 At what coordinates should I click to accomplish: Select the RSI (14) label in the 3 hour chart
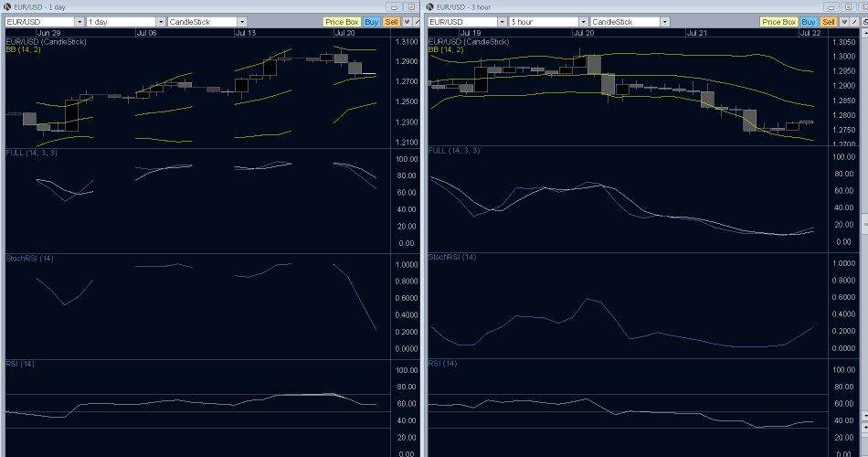coord(442,364)
